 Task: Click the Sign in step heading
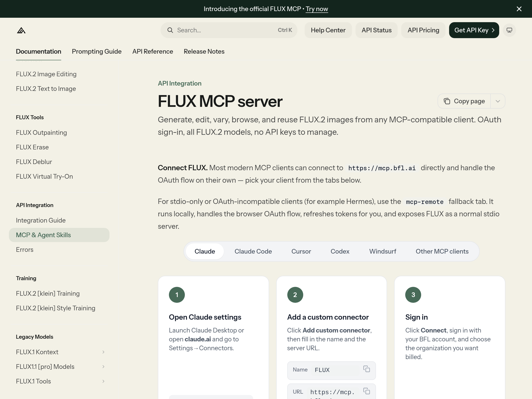pos(417,317)
